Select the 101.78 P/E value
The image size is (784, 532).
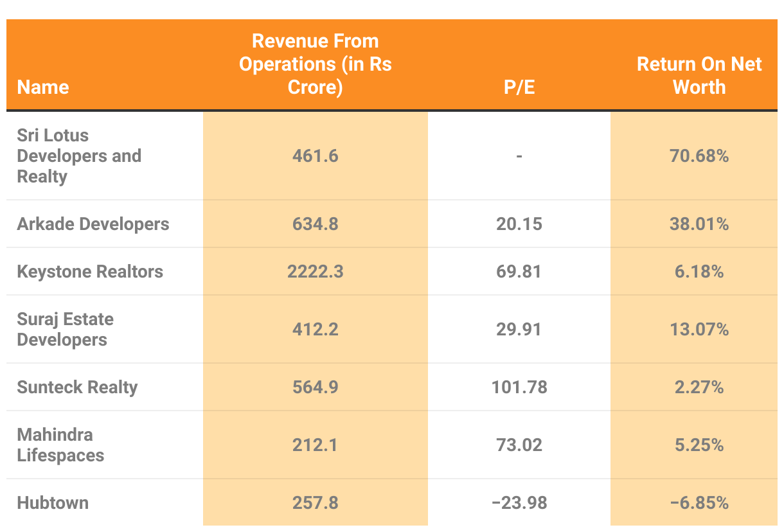click(519, 387)
